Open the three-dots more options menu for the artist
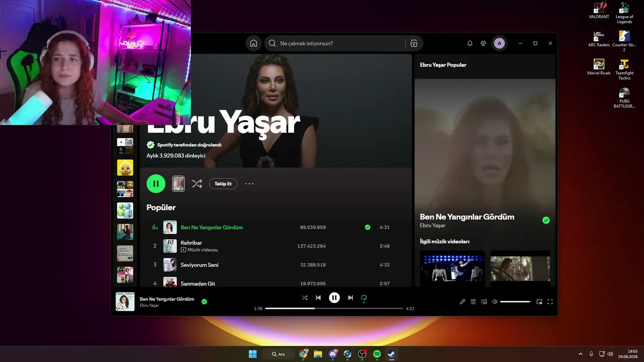This screenshot has height=362, width=644. 249,184
